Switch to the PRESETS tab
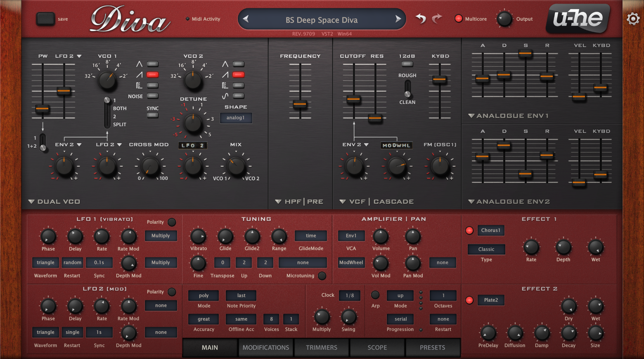The height and width of the screenshot is (359, 644). click(433, 347)
